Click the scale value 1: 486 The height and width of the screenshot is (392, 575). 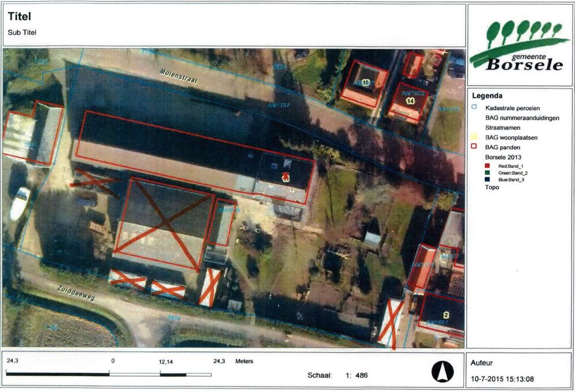356,375
